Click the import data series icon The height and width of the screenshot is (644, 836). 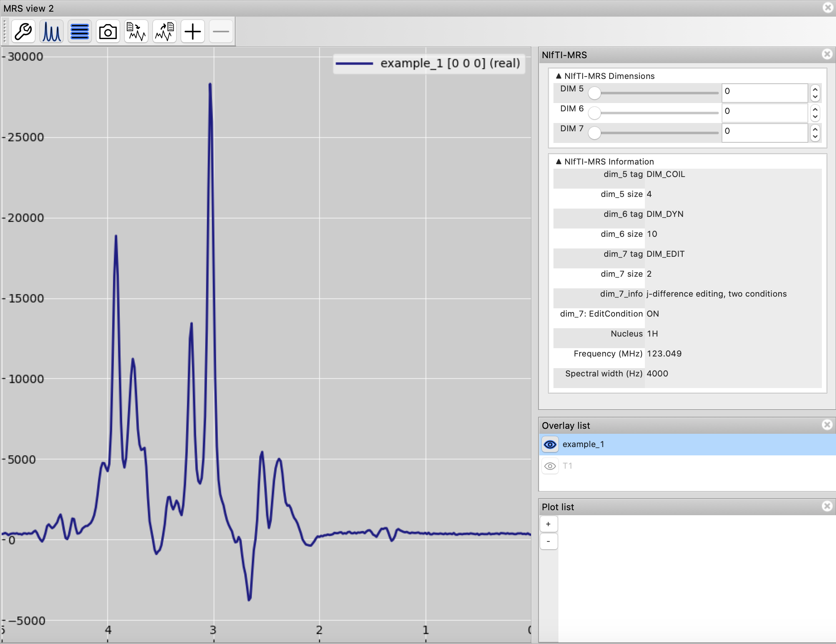(136, 31)
